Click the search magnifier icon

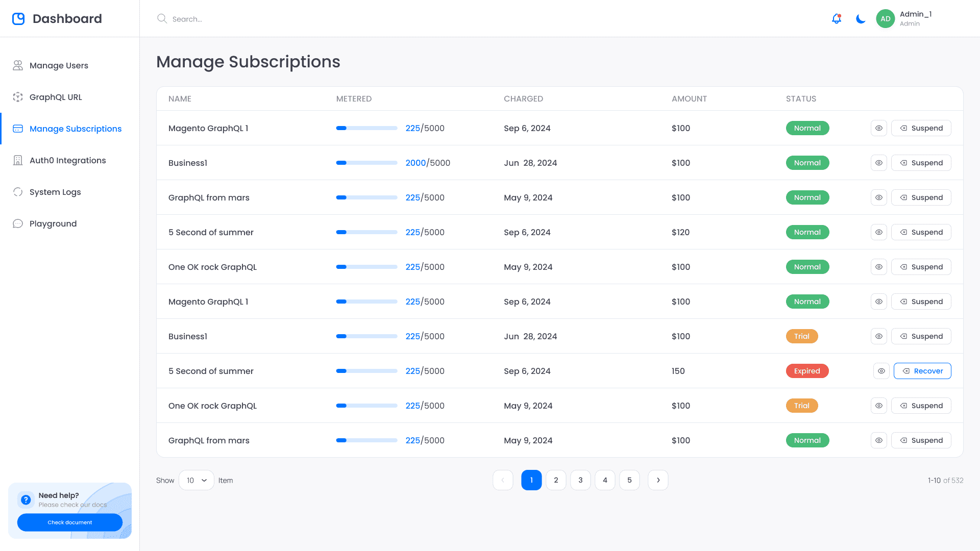coord(162,19)
